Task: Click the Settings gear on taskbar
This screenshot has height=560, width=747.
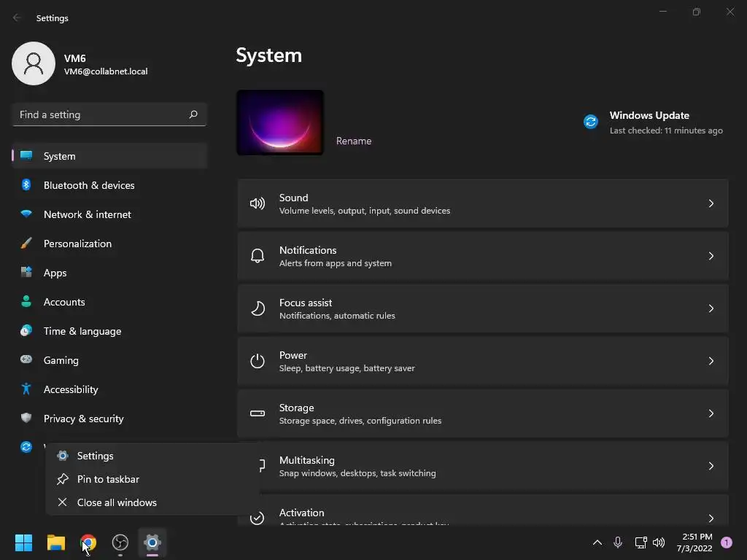Action: [x=152, y=542]
